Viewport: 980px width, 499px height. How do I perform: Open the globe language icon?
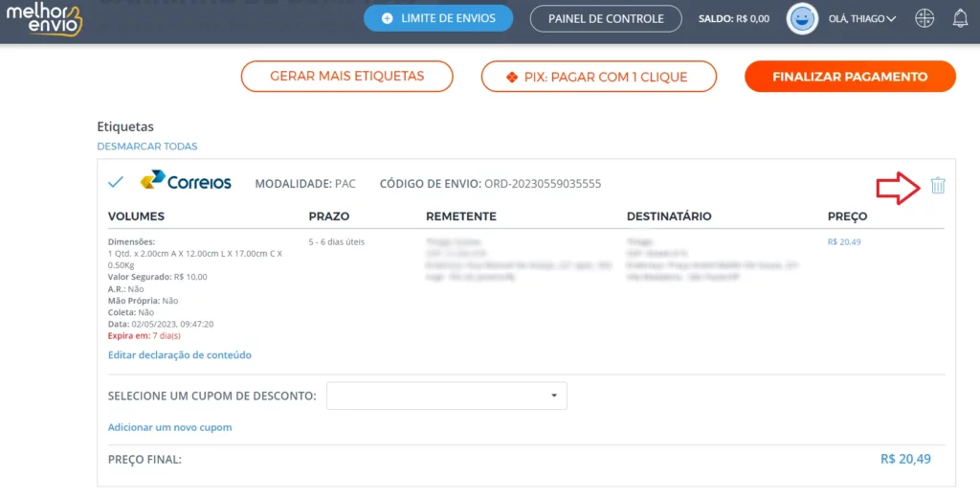(x=924, y=19)
